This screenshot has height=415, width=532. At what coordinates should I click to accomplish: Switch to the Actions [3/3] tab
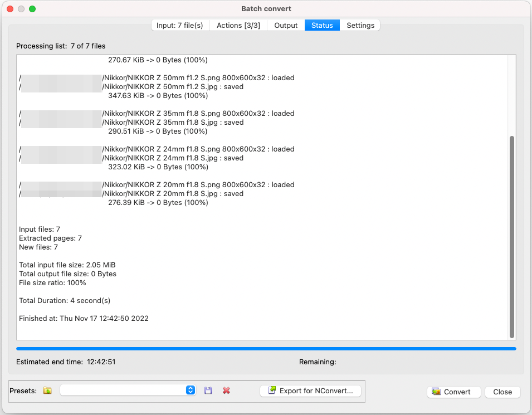(238, 26)
